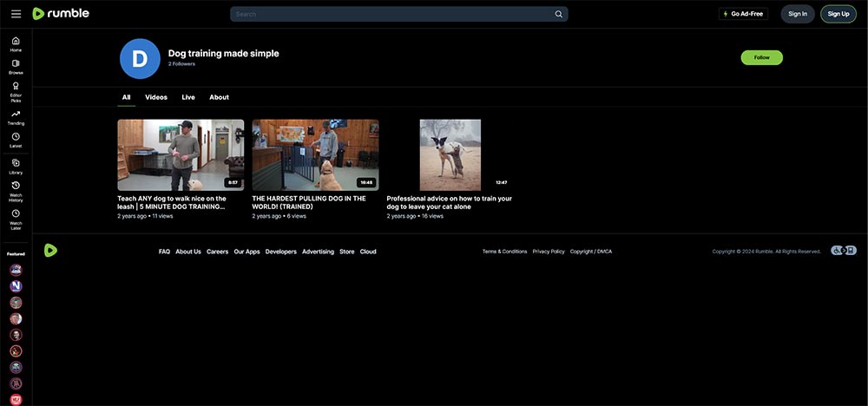The width and height of the screenshot is (868, 406).
Task: Open Latest in the sidebar
Action: point(16,141)
